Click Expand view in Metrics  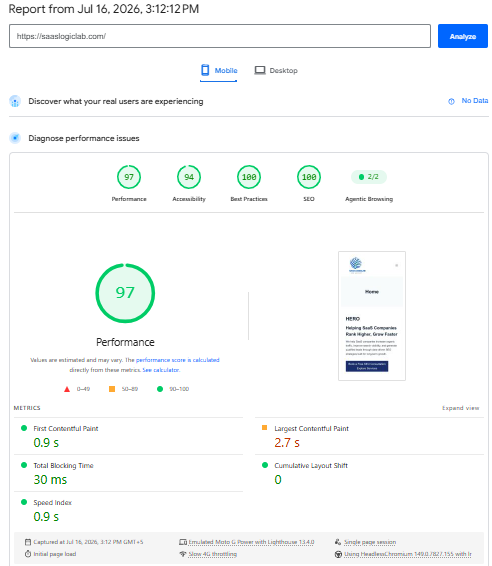tap(461, 408)
